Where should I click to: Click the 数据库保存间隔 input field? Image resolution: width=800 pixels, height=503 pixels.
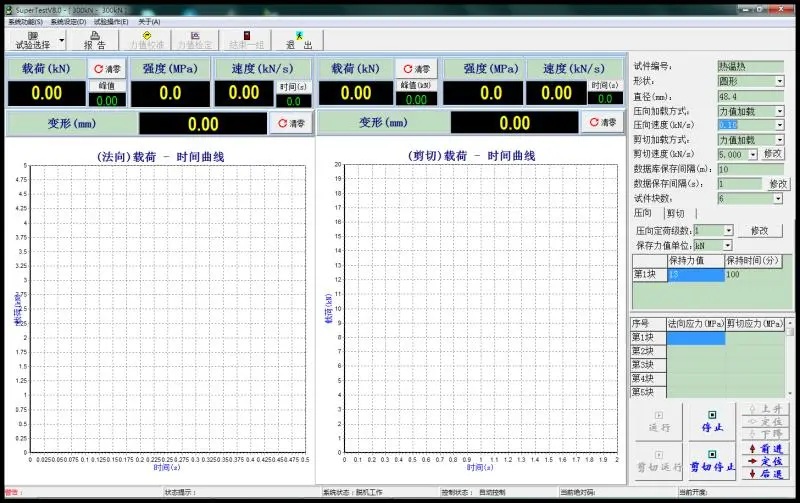pyautogui.click(x=751, y=169)
